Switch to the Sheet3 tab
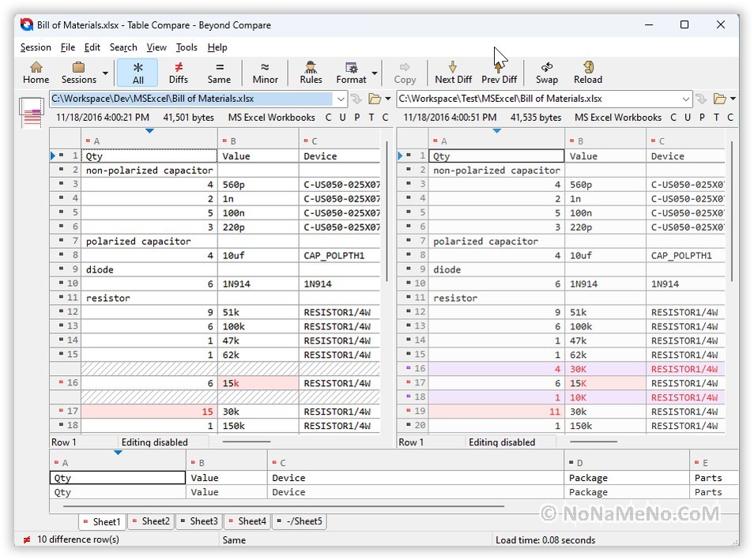Viewport: 754px width, 560px height. [199, 521]
